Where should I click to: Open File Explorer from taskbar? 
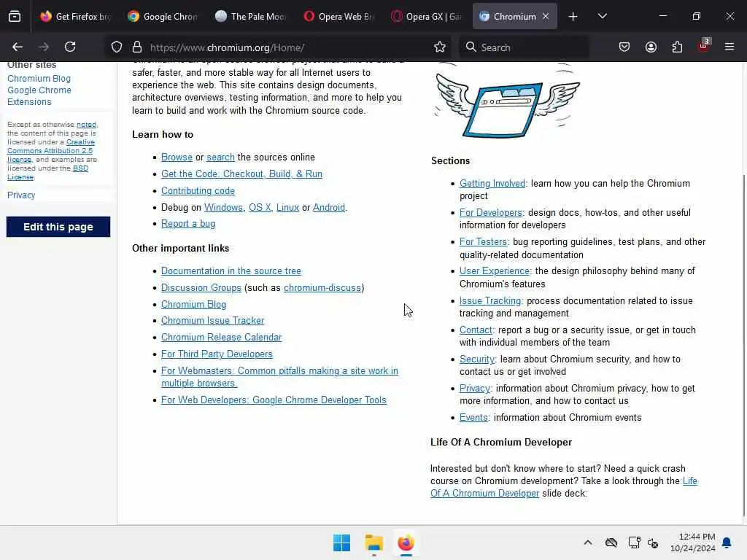tap(374, 542)
